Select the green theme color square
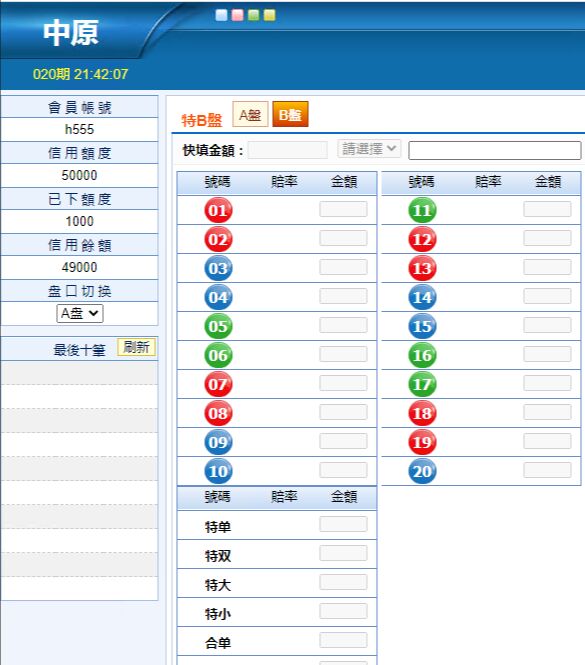585x665 pixels. coord(253,15)
